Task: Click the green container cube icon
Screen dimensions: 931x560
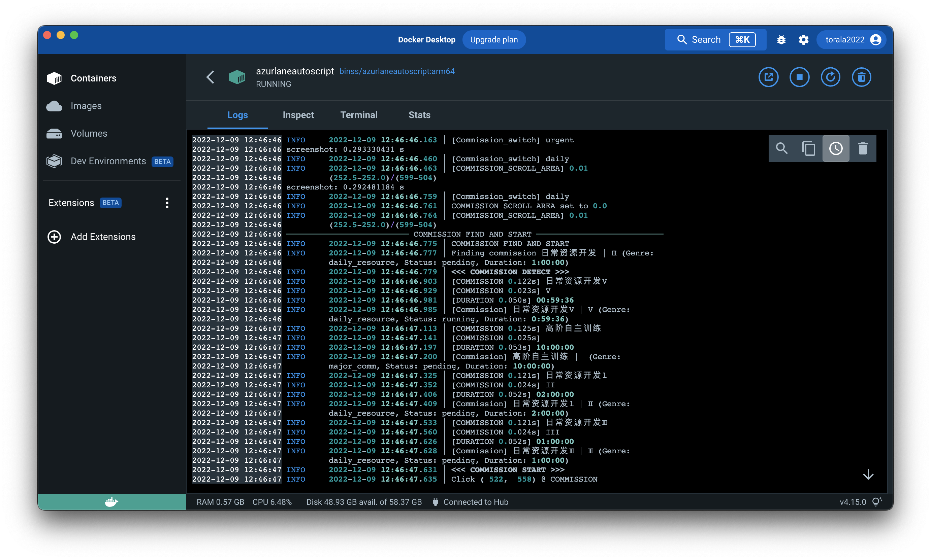Action: point(237,77)
